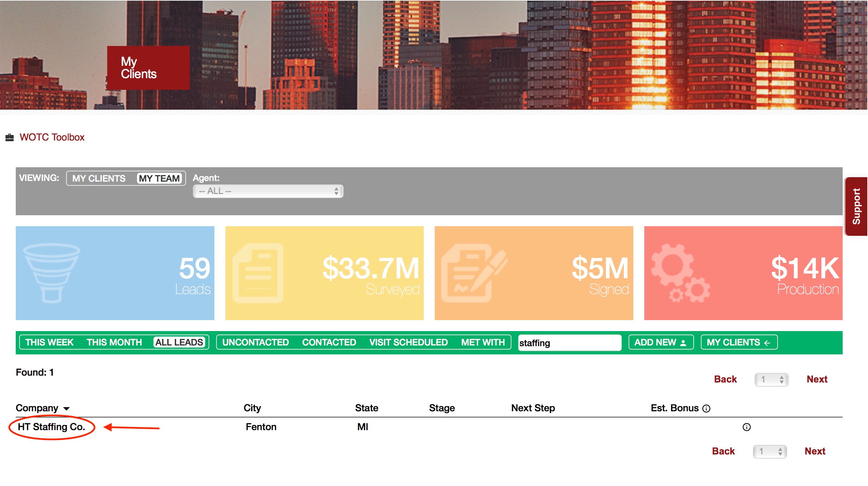This screenshot has width=868, height=486.
Task: Click the Surveyed document icon
Action: point(258,273)
